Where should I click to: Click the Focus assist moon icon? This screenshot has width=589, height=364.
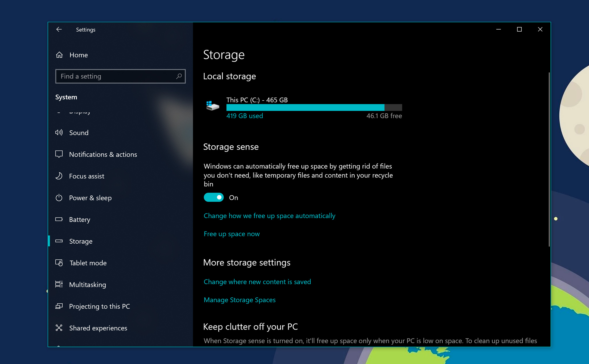59,176
